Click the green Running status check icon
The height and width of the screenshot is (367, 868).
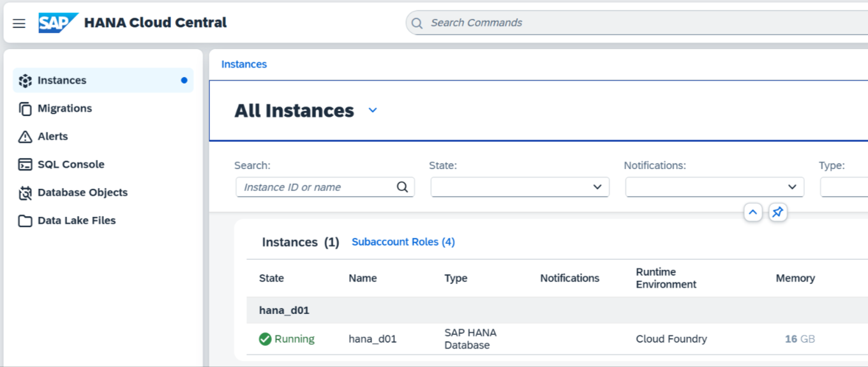click(x=266, y=339)
